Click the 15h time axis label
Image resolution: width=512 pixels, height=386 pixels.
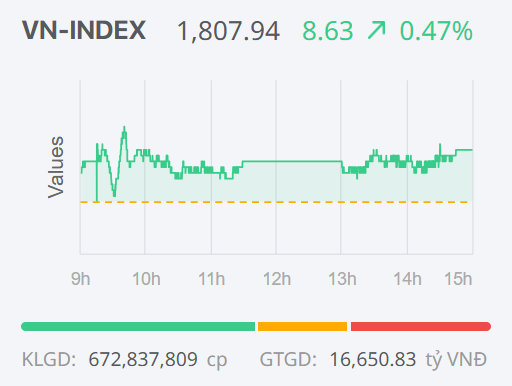click(x=458, y=279)
